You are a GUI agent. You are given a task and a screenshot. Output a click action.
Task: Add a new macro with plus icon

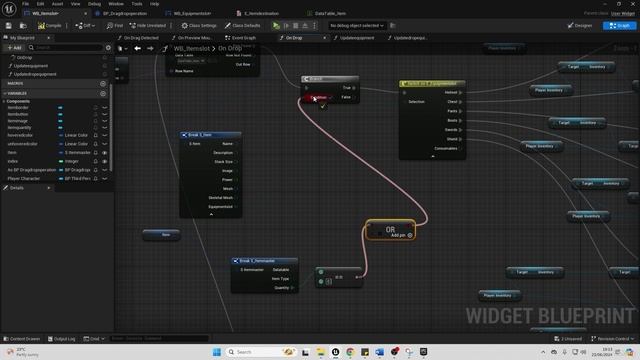[x=103, y=84]
